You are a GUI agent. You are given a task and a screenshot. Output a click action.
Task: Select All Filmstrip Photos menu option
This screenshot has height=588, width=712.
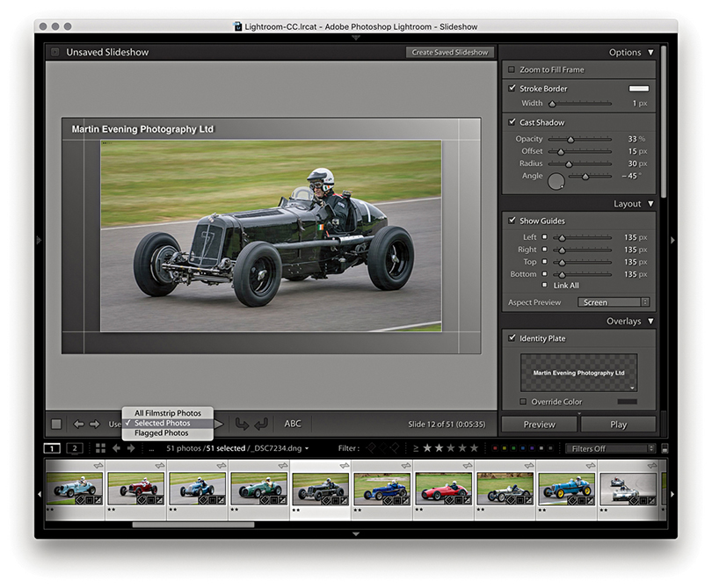(x=167, y=413)
